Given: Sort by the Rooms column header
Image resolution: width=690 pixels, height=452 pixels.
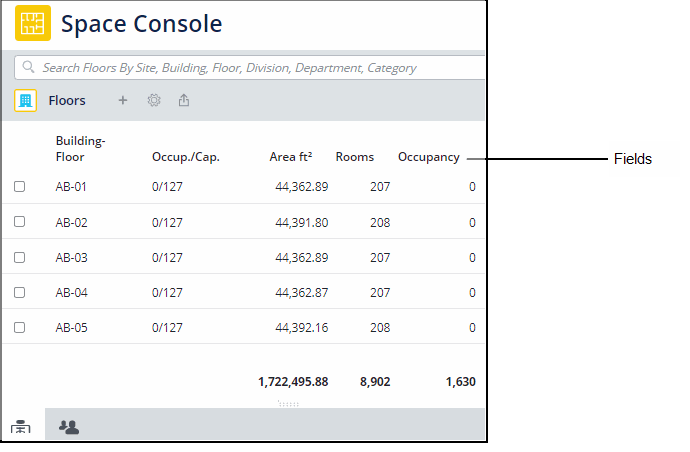Looking at the screenshot, I should [354, 157].
